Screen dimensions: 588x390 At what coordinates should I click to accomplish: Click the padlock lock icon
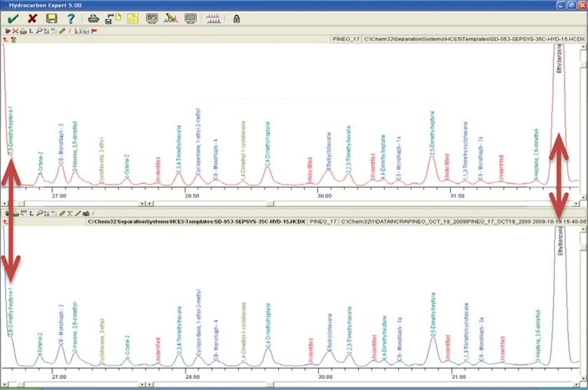point(236,19)
